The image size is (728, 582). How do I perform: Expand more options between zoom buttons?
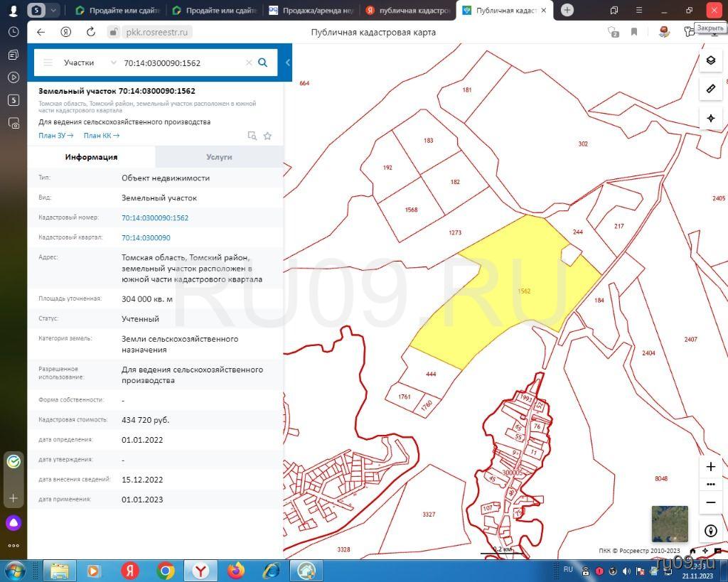tap(710, 485)
